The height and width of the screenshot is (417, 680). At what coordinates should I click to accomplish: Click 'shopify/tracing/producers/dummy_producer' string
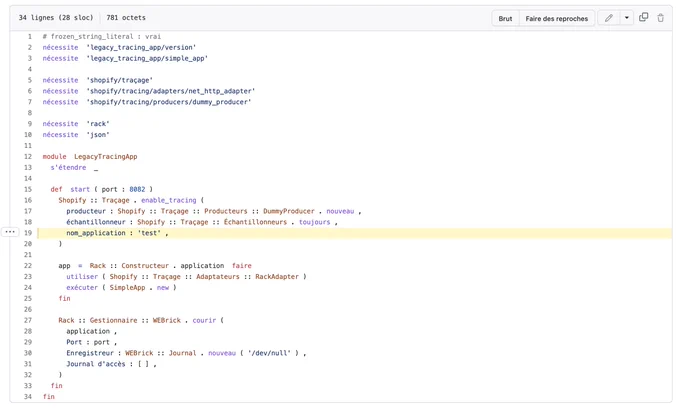click(169, 102)
